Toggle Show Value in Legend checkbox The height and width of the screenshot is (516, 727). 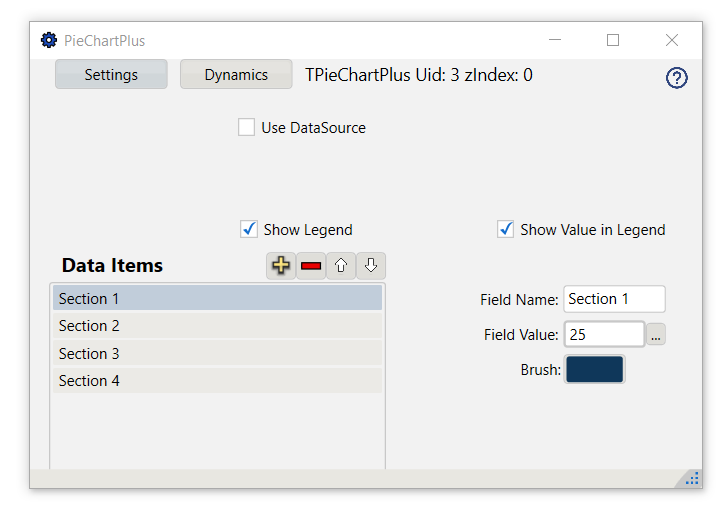tap(506, 229)
